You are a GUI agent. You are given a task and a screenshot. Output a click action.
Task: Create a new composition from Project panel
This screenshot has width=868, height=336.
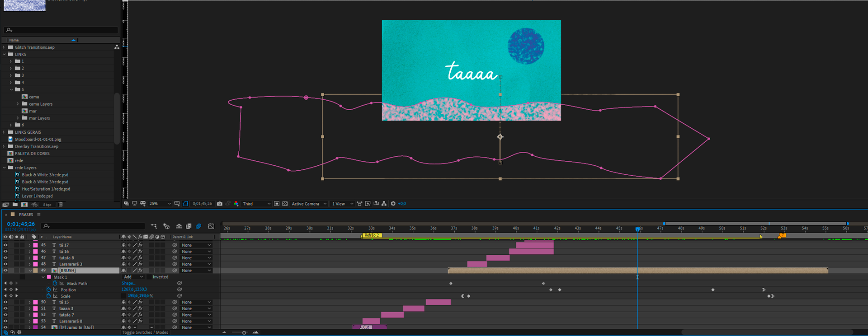pos(24,205)
